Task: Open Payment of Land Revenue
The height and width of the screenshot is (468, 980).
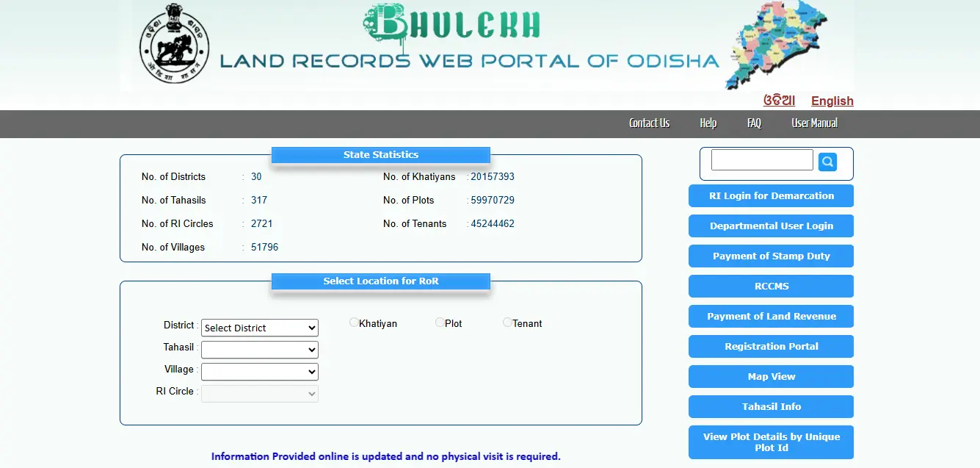Action: coord(772,317)
